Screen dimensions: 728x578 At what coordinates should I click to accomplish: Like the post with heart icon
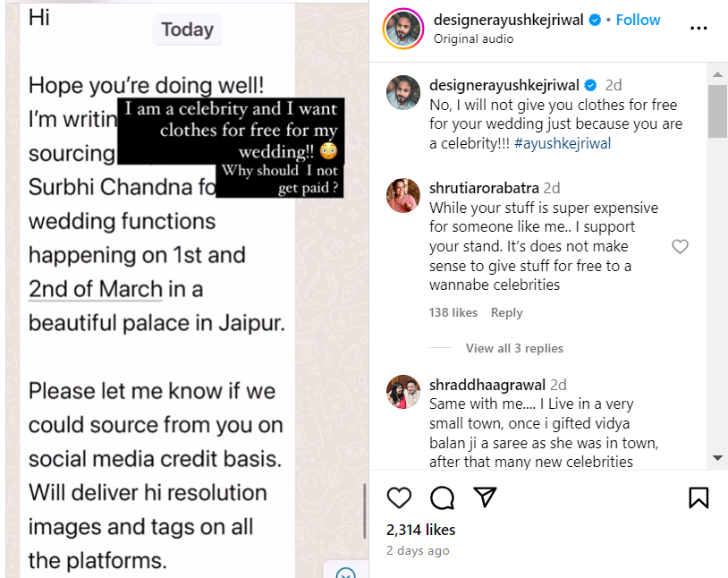[399, 497]
